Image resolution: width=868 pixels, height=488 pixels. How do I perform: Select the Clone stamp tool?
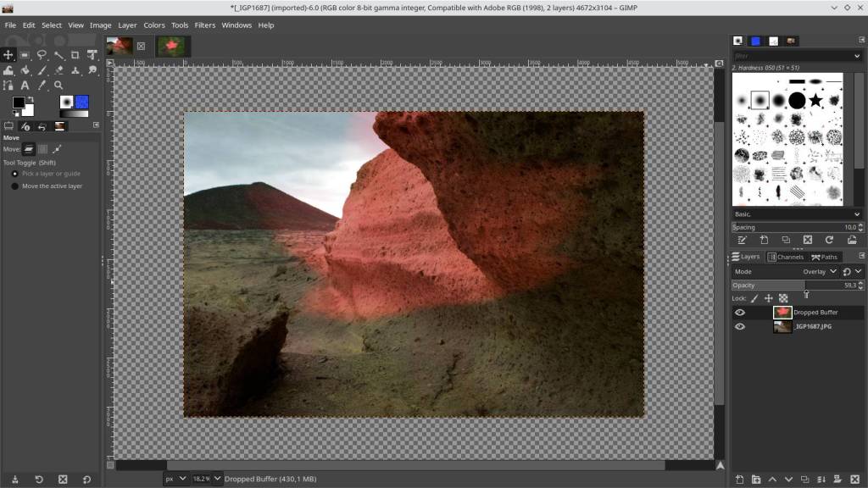[x=75, y=70]
